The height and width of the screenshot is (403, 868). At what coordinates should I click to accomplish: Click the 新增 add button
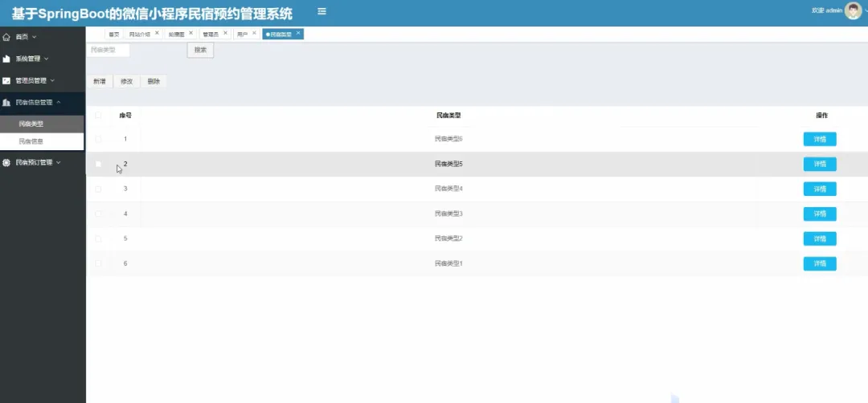(x=100, y=81)
